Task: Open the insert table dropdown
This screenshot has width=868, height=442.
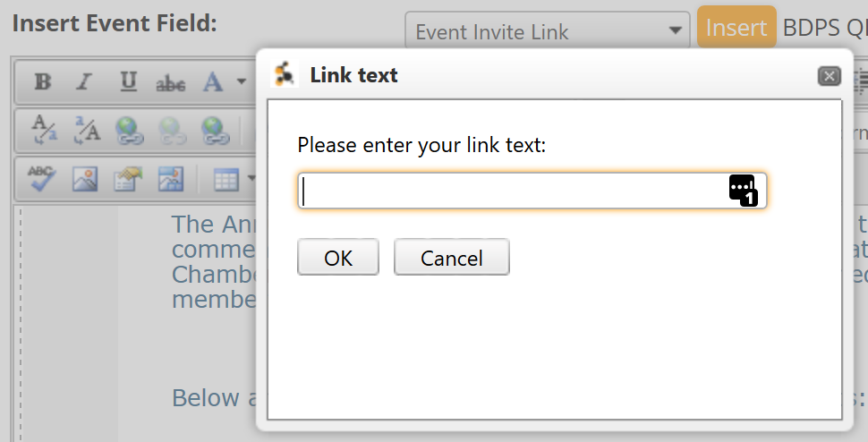Action: [234, 179]
